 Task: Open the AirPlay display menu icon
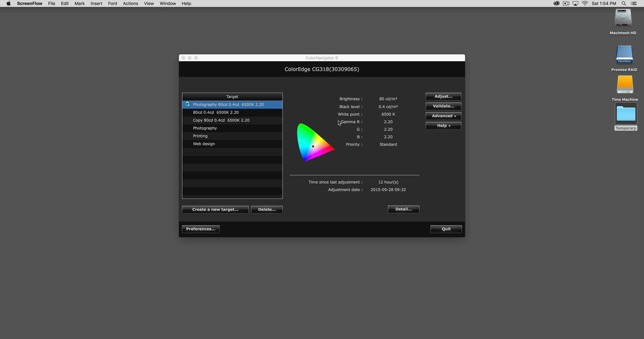[x=575, y=3]
